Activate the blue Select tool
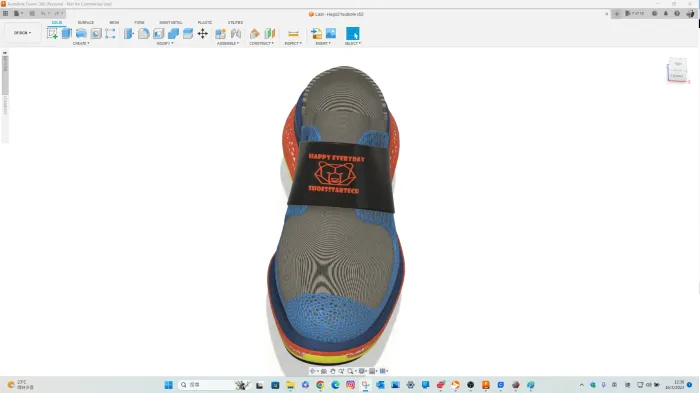Viewport: 700px width, 393px height. [353, 33]
